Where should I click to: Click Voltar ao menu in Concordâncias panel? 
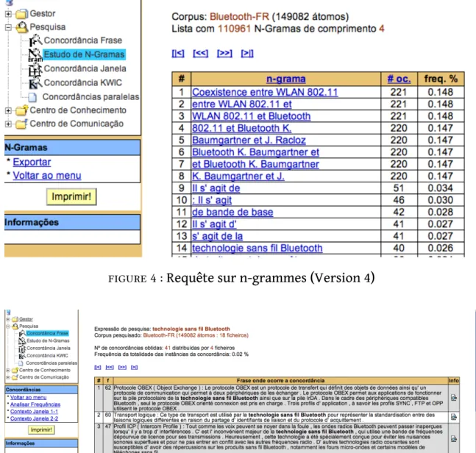tap(28, 397)
